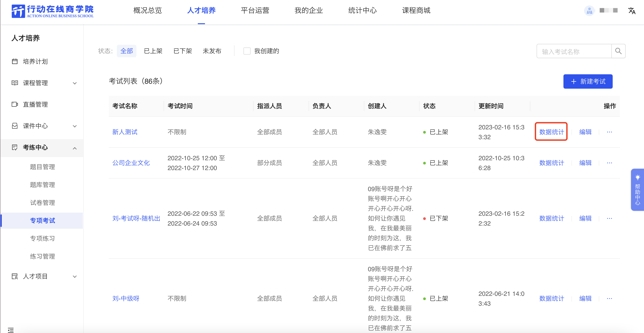Expand the 课件中心 chevron
Viewport: 644px width, 333px height.
[x=75, y=126]
